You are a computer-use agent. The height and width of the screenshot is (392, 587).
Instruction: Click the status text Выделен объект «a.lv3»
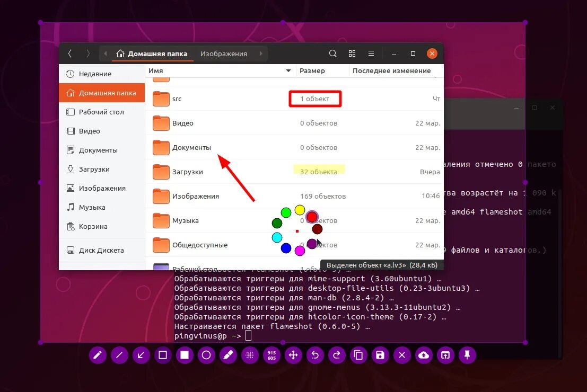pyautogui.click(x=366, y=265)
